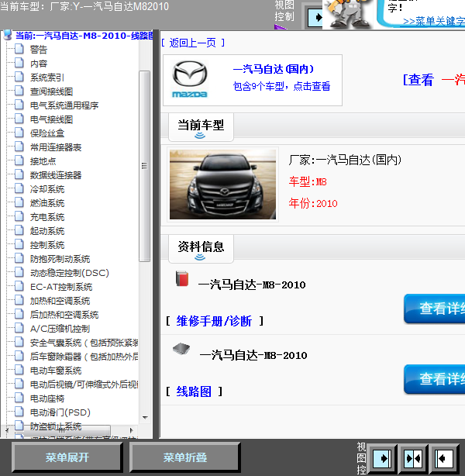465x476 pixels.
Task: Click the page icon beside 保险丝盒
Action: [x=19, y=133]
